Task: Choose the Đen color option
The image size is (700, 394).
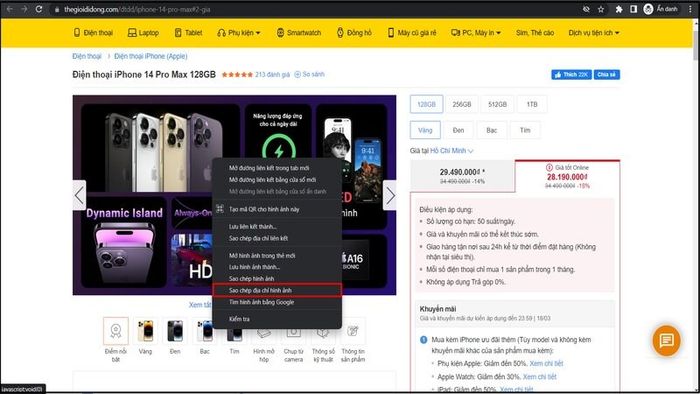Action: pos(458,130)
